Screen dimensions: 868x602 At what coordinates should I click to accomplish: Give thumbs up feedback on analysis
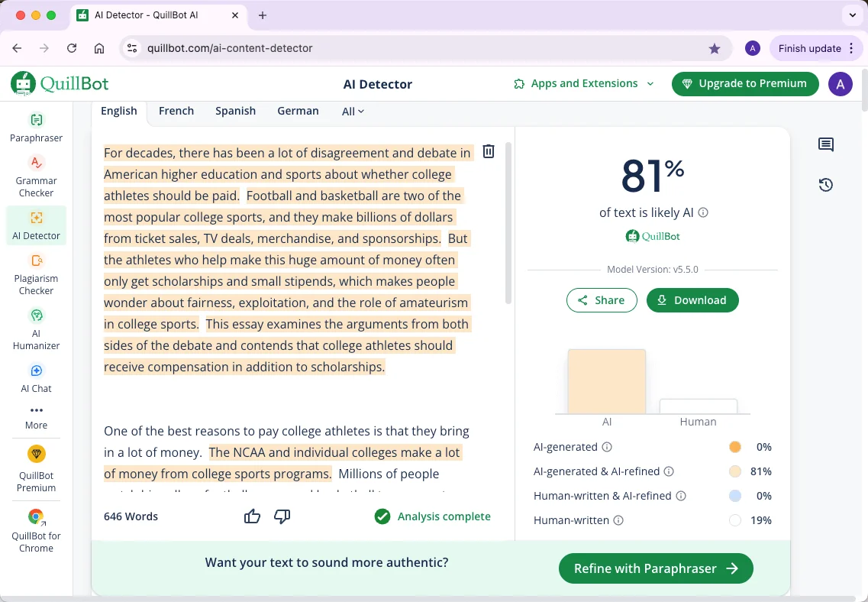pyautogui.click(x=252, y=516)
